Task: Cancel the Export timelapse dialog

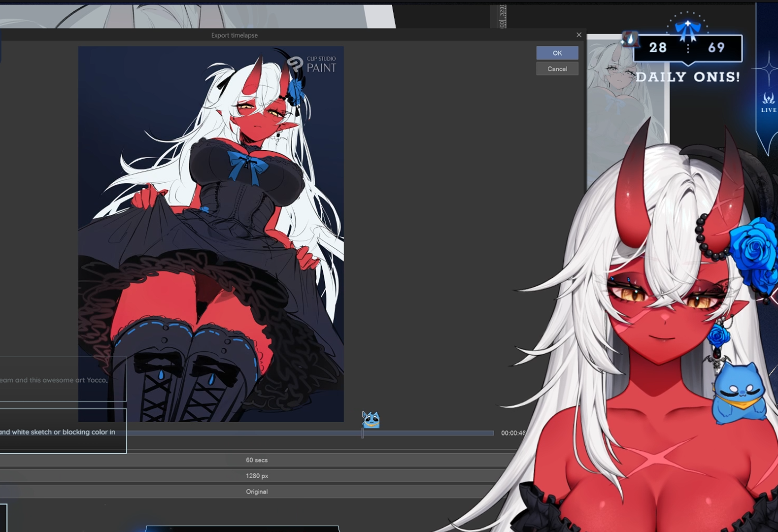Action: coord(557,69)
